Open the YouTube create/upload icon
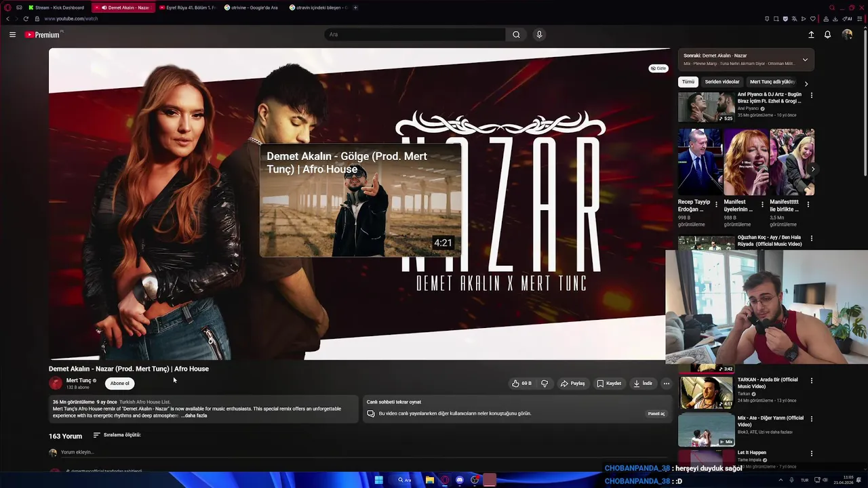Image resolution: width=868 pixels, height=488 pixels. 811,35
